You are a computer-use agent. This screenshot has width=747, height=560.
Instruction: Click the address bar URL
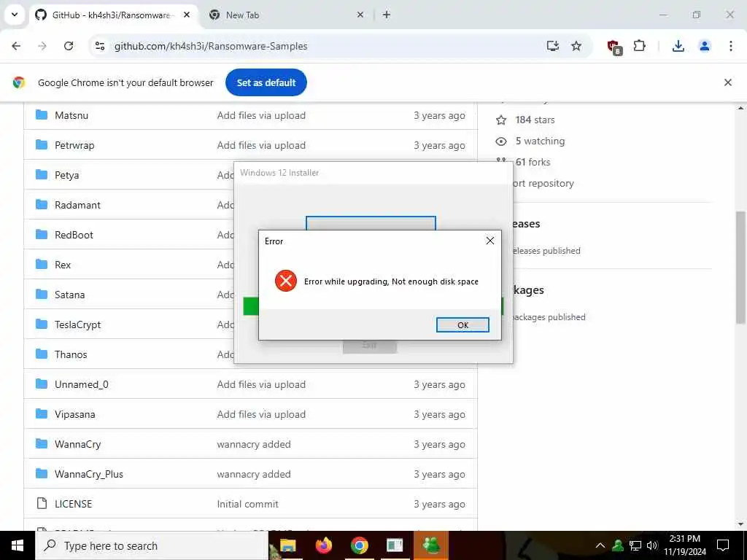coord(211,46)
